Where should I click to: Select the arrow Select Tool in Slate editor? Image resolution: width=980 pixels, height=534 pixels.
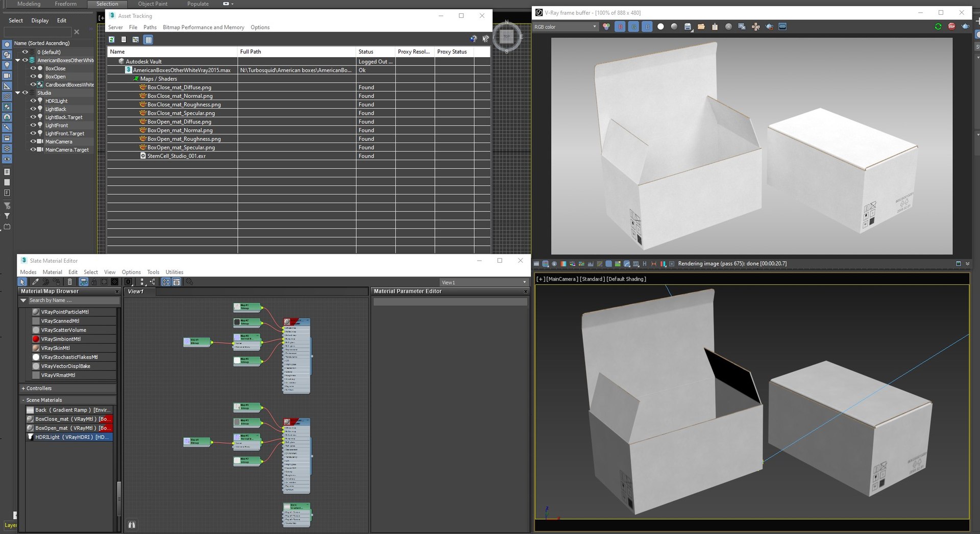pos(22,282)
